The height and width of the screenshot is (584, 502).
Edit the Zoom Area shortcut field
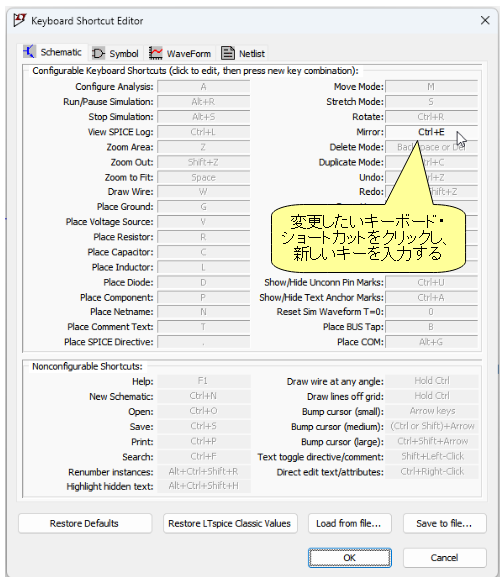(203, 147)
